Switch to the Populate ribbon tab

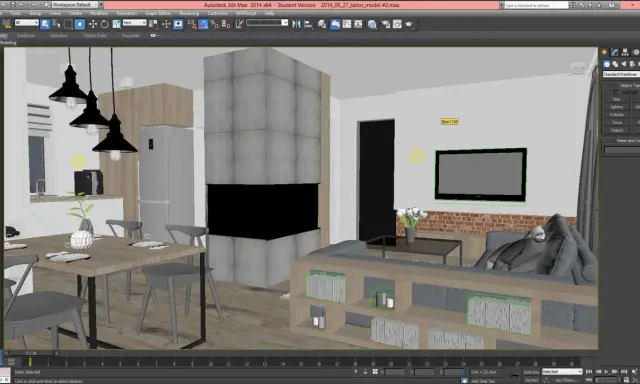pos(131,36)
